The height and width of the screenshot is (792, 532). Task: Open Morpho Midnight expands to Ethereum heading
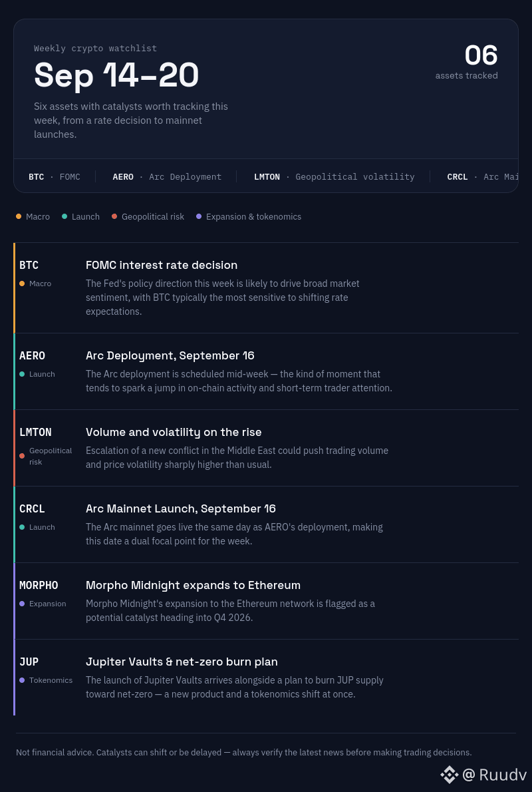194,586
